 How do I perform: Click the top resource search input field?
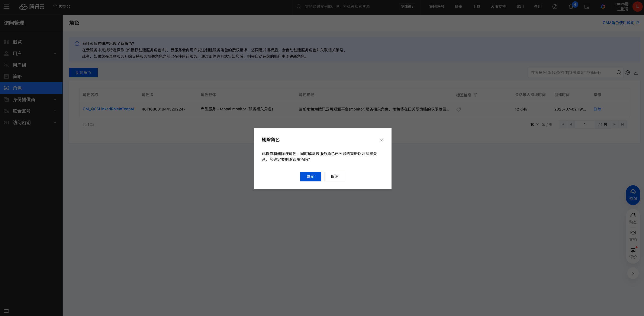coord(345,7)
